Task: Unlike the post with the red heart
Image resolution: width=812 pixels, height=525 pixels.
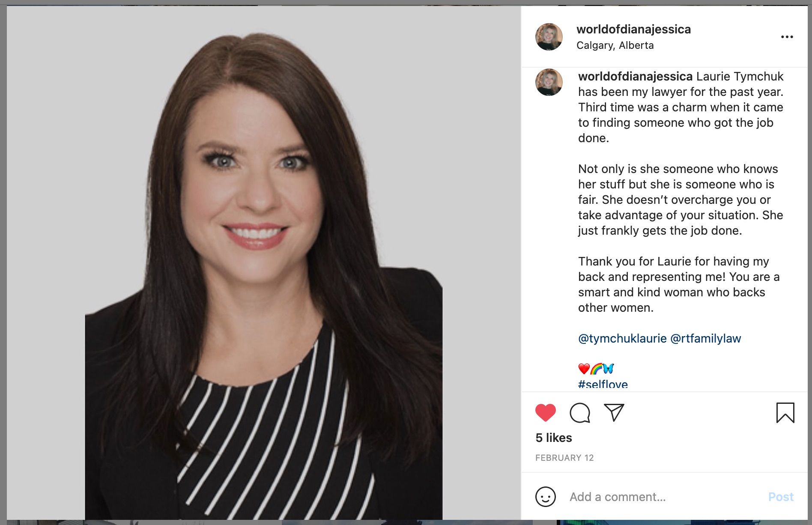Action: click(x=545, y=413)
